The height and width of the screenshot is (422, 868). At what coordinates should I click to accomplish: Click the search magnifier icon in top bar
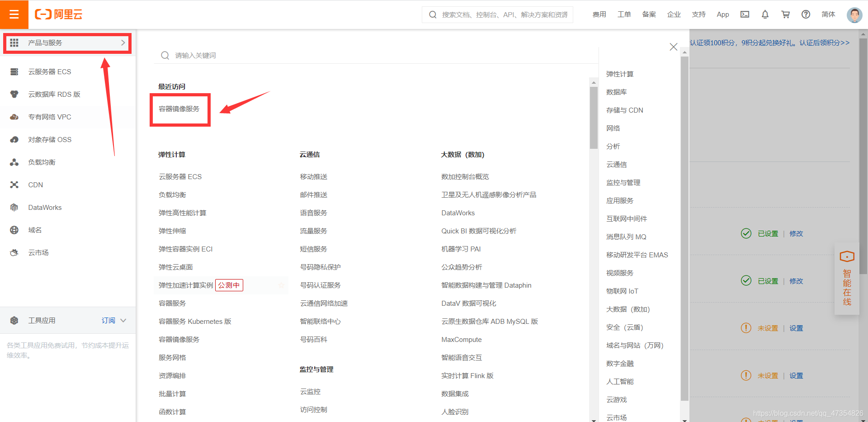pyautogui.click(x=433, y=14)
